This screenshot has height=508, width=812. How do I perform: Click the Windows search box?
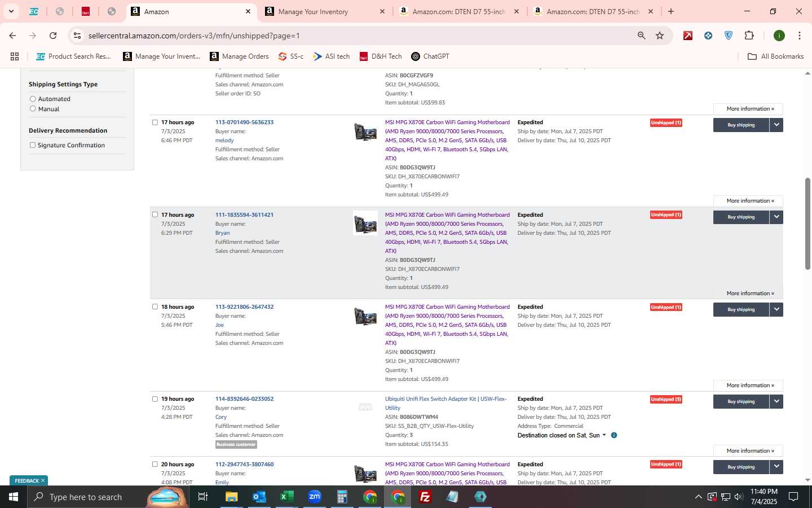[107, 497]
